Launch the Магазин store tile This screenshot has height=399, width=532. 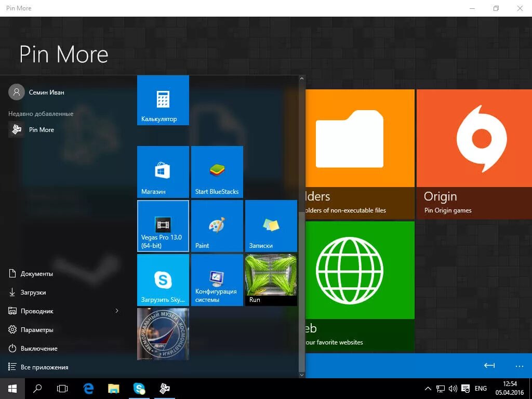coord(163,171)
